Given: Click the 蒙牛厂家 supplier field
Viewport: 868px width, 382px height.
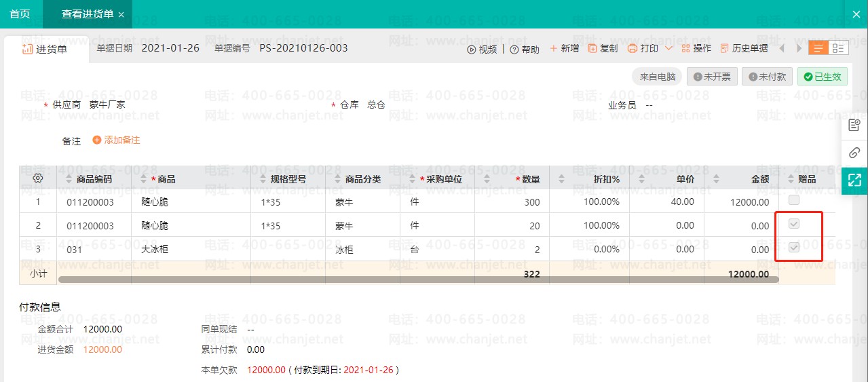Looking at the screenshot, I should [x=107, y=104].
